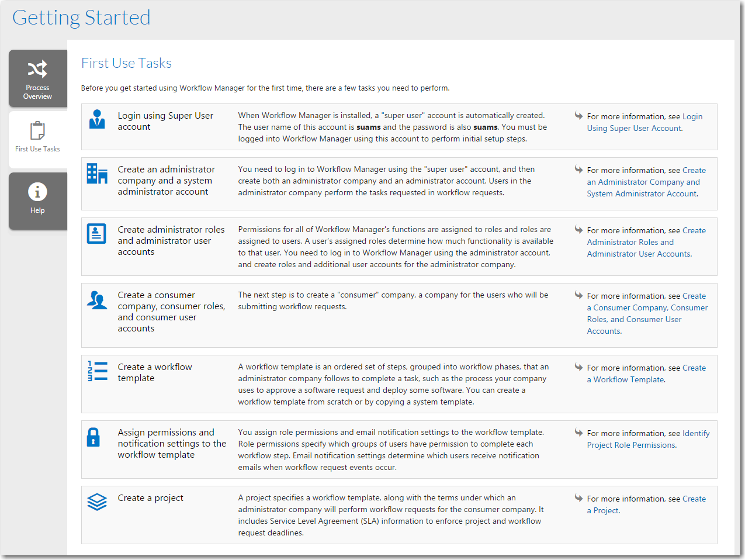This screenshot has width=745, height=560.
Task: Open Login Using Super User Account link
Action: (x=645, y=122)
